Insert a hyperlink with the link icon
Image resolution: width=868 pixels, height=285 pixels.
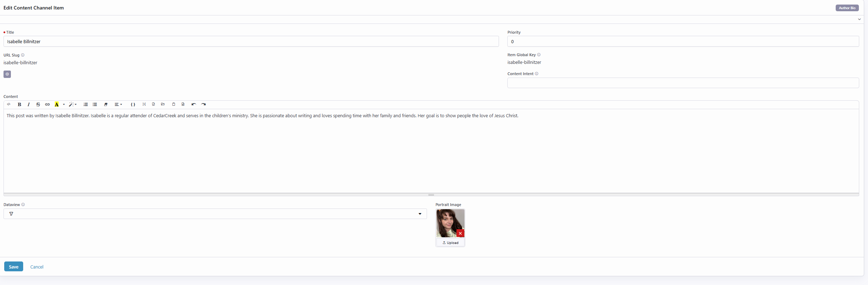(x=47, y=104)
